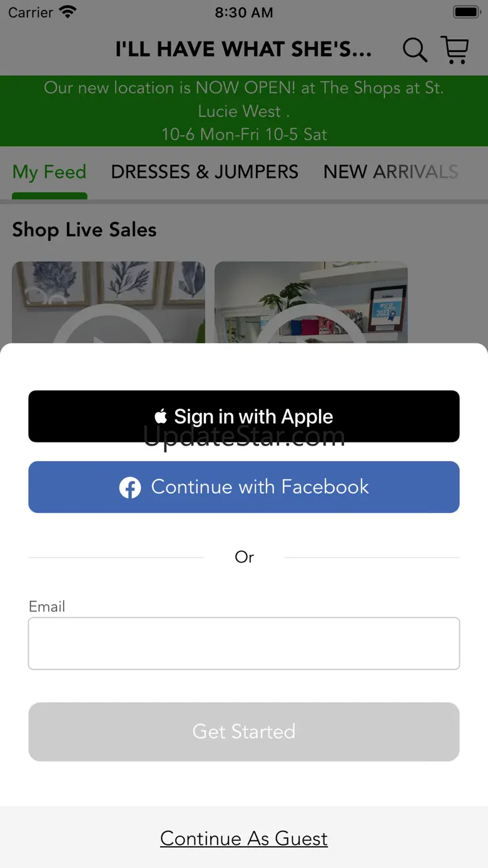Click the Apple logo in sign-in button

point(161,416)
